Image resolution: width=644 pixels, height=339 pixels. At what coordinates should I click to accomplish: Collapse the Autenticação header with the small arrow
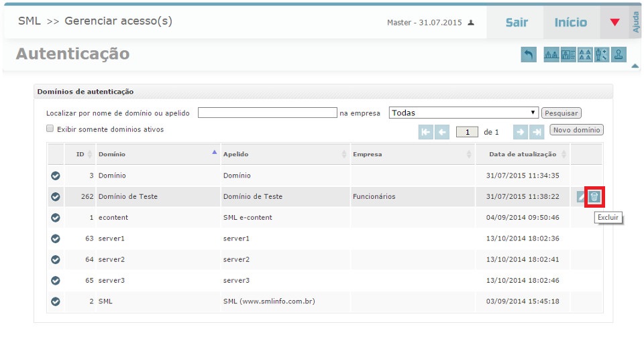tap(635, 66)
